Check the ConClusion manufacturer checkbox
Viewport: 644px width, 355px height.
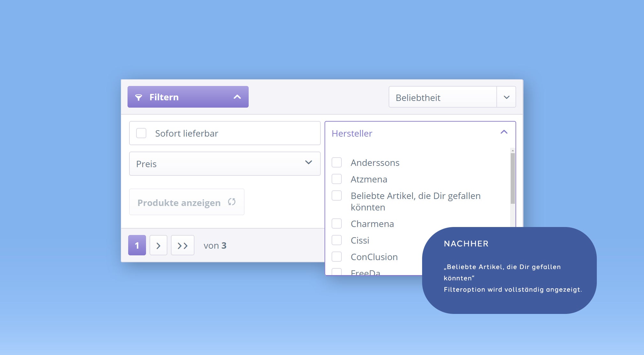tap(337, 257)
